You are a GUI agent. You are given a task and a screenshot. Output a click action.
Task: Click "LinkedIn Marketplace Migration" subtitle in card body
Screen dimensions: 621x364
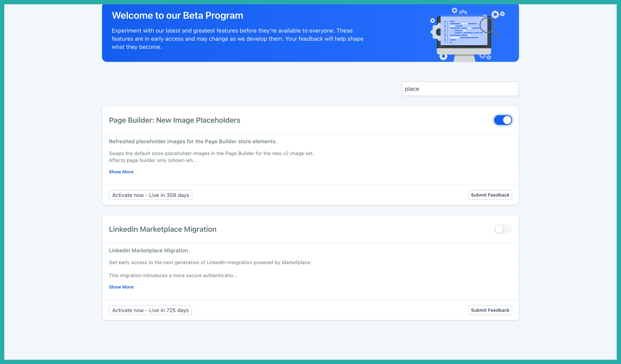[x=148, y=250]
